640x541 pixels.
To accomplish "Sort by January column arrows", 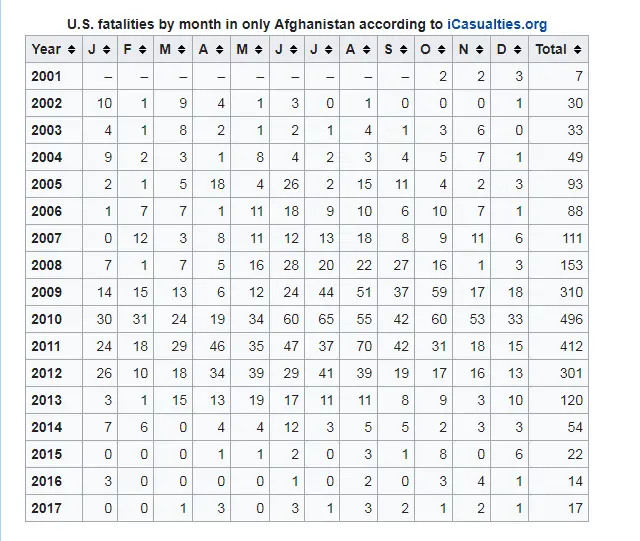I will pos(107,50).
